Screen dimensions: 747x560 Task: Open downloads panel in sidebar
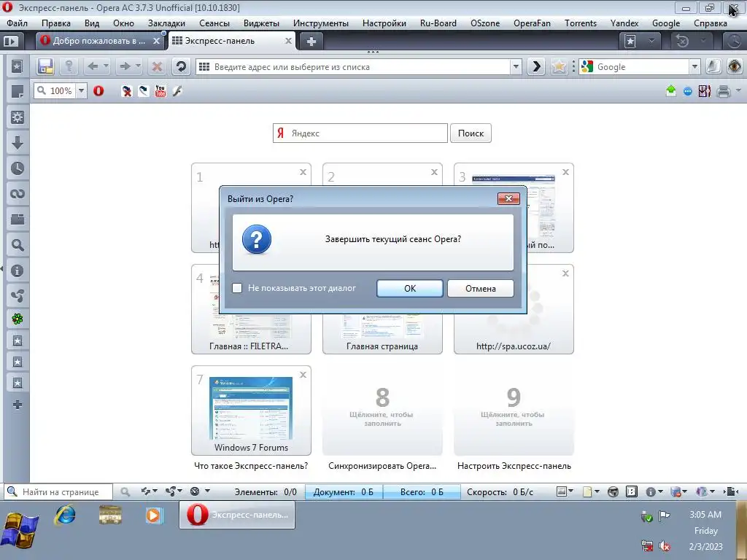click(18, 143)
